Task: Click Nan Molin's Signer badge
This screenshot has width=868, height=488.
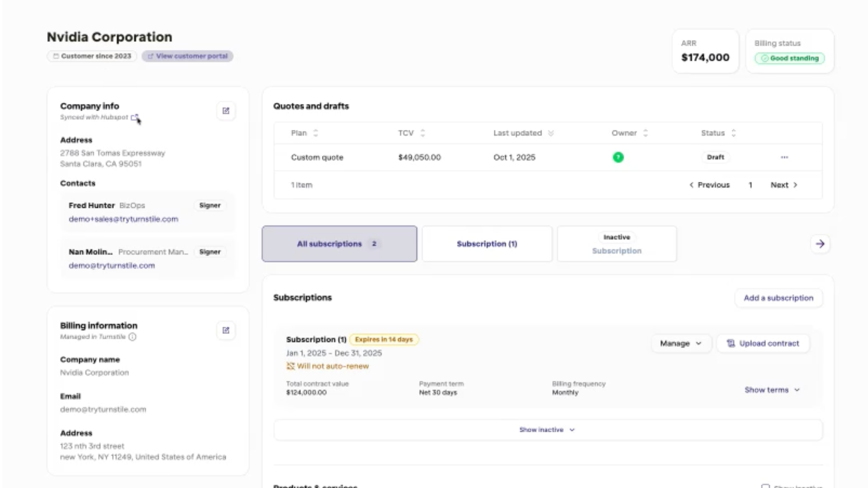Action: pos(210,252)
